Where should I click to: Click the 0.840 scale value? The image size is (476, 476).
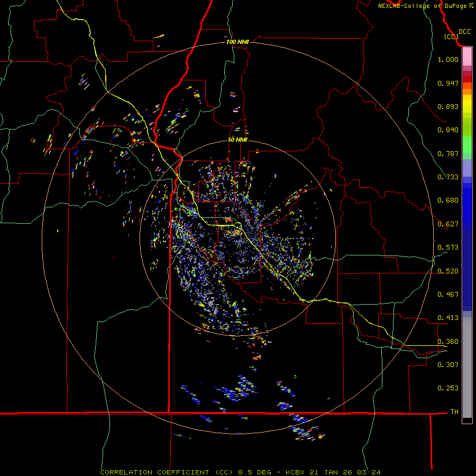click(x=448, y=130)
